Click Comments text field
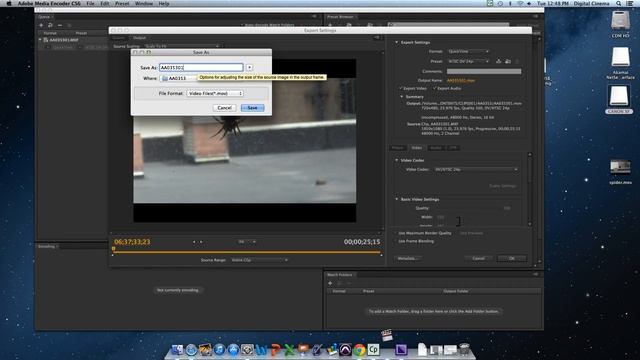The width and height of the screenshot is (640, 360). click(484, 71)
